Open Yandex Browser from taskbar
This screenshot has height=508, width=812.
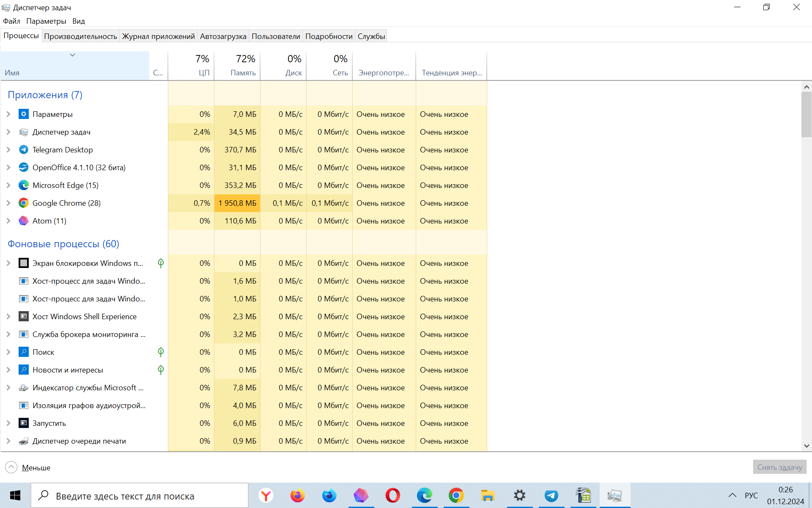pos(266,495)
